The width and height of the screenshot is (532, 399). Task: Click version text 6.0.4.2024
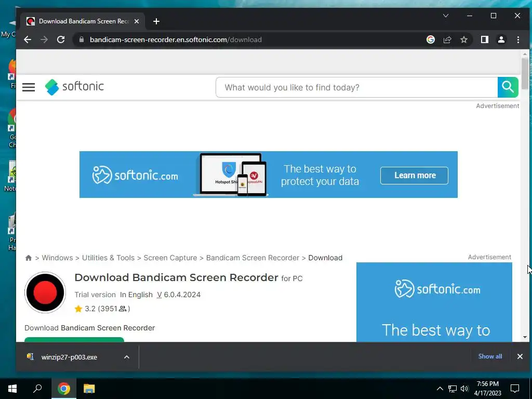[182, 295]
